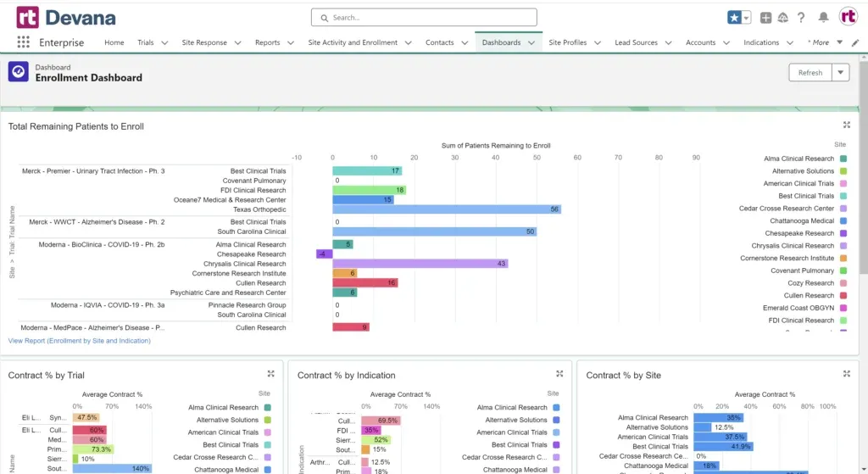Click 'Pinnacle Research Group' row label
868x474 pixels.
tap(247, 305)
